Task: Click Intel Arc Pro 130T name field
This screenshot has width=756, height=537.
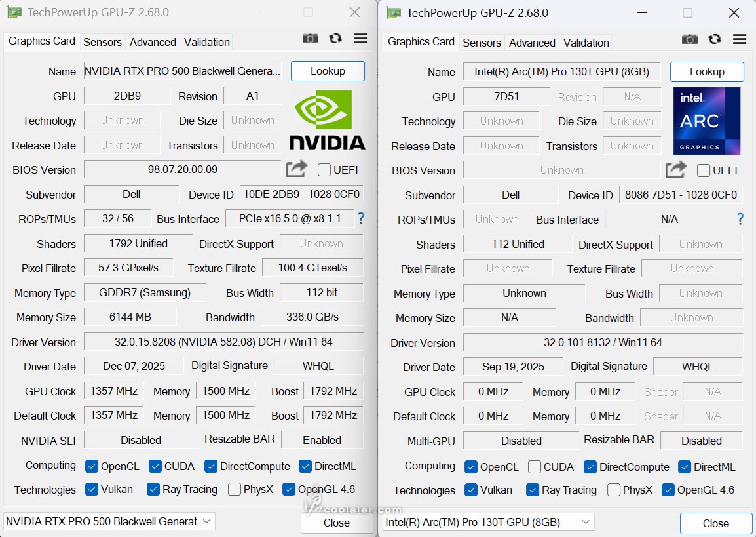Action: tap(561, 71)
